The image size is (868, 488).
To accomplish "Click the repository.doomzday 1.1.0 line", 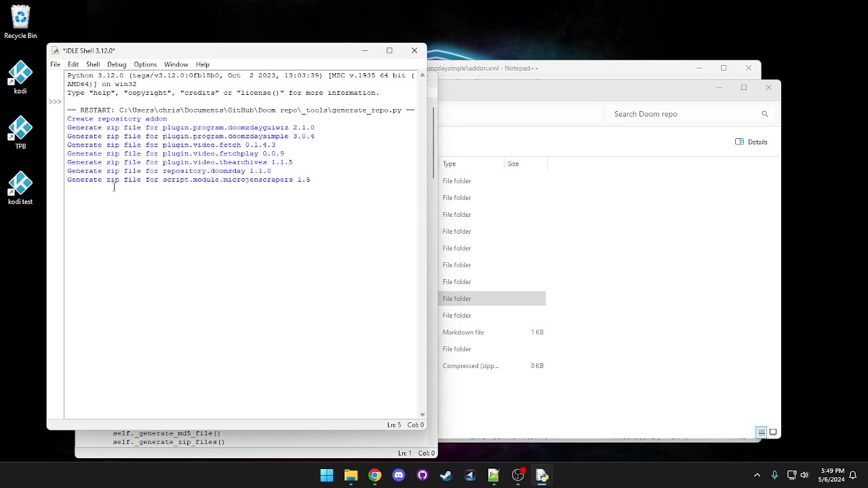I will pos(169,171).
